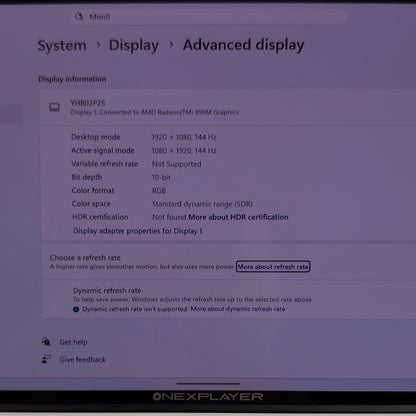Open Give feedback link
416x416 pixels.
tap(82, 359)
